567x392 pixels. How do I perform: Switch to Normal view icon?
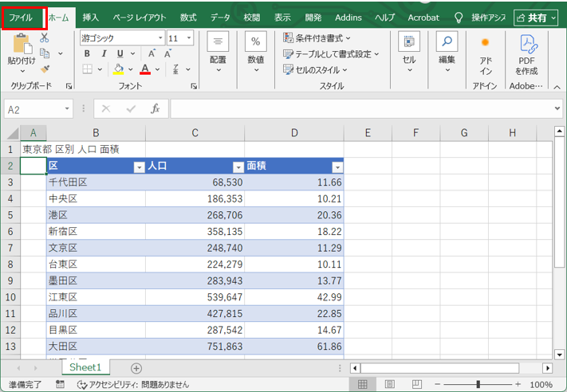362,384
